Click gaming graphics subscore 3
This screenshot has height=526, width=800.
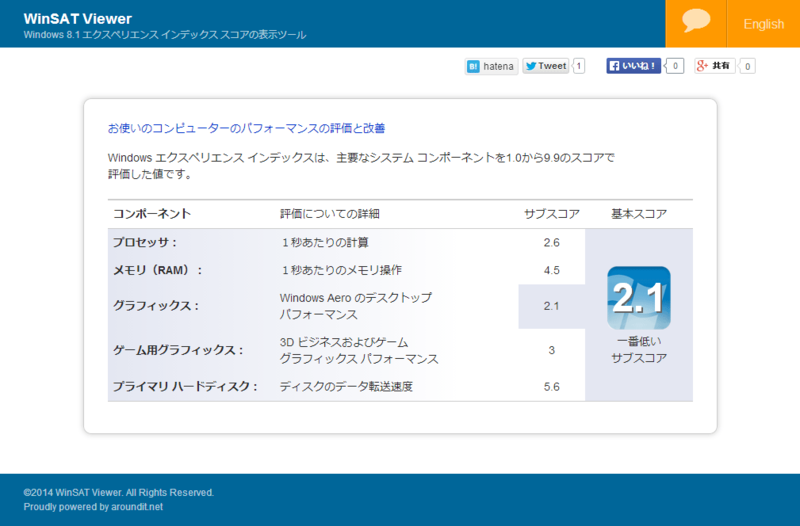click(552, 350)
